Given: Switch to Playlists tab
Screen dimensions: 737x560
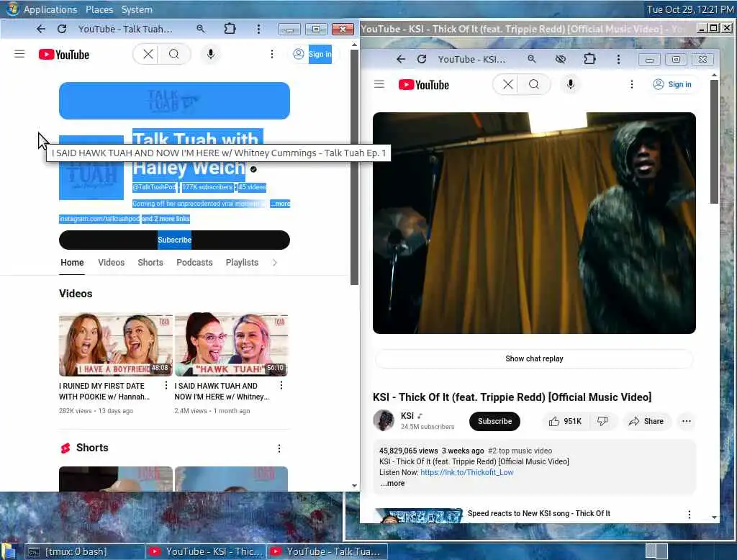Looking at the screenshot, I should click(242, 263).
